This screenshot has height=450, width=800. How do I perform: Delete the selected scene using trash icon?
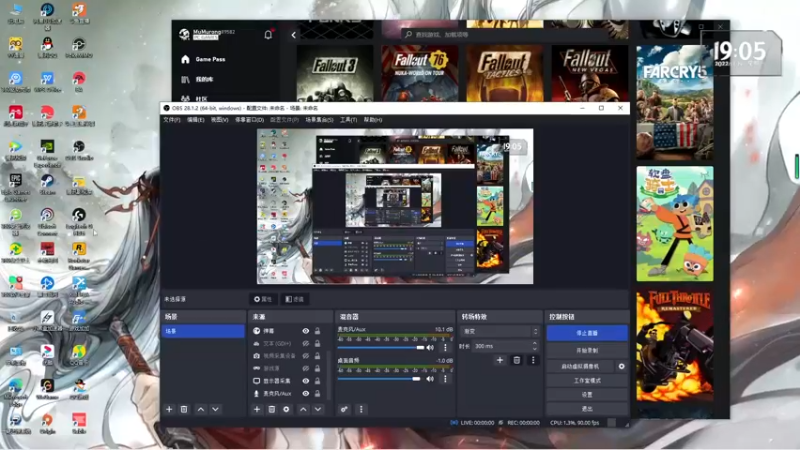pyautogui.click(x=184, y=409)
